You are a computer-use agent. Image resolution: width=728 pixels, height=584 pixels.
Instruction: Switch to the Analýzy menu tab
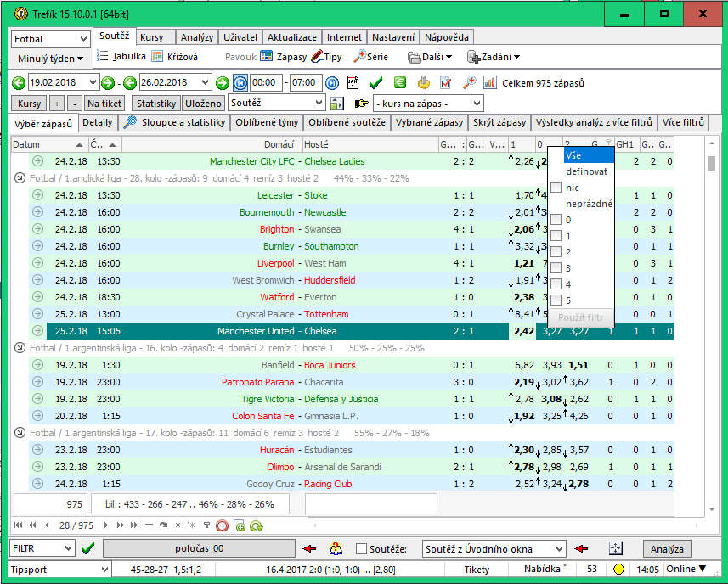(197, 37)
